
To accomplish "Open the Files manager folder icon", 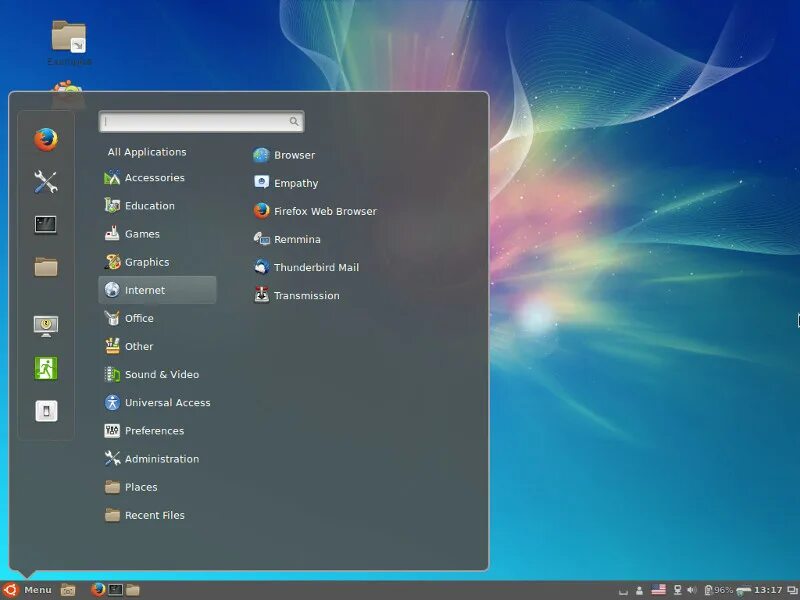I will click(x=44, y=268).
